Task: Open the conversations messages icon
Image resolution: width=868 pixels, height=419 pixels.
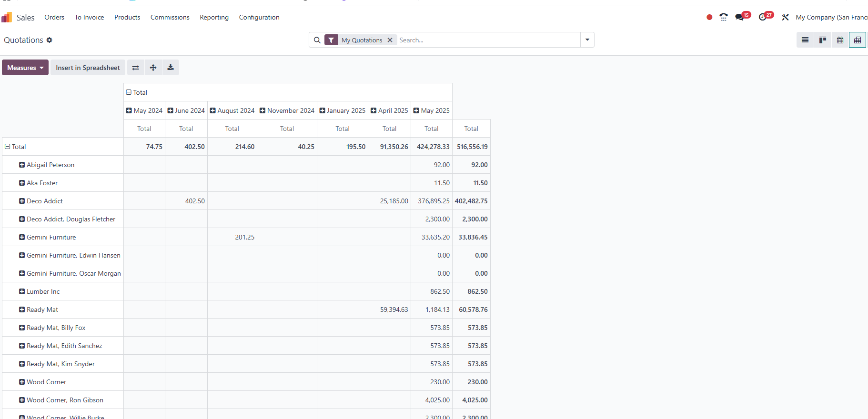Action: [x=739, y=17]
